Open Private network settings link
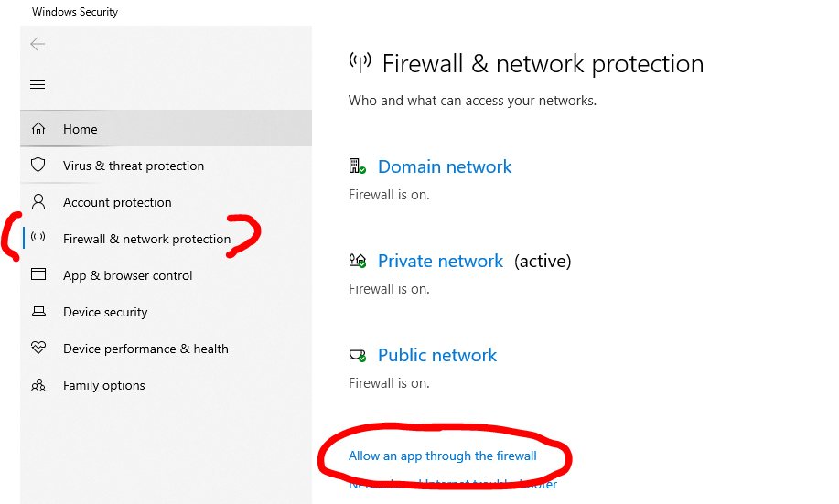 [440, 261]
